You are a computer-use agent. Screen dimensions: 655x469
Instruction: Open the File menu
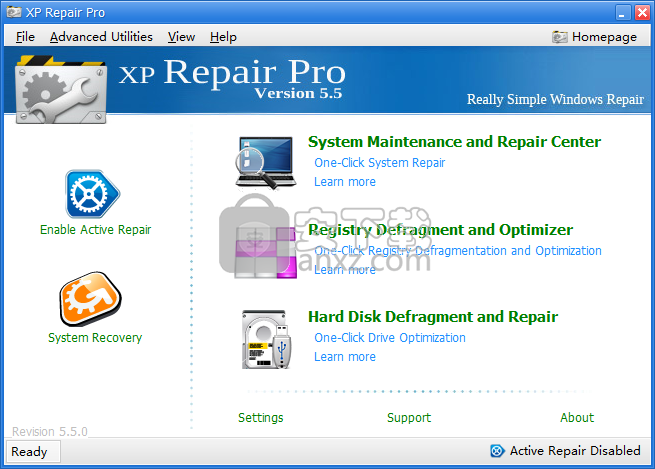coord(25,37)
